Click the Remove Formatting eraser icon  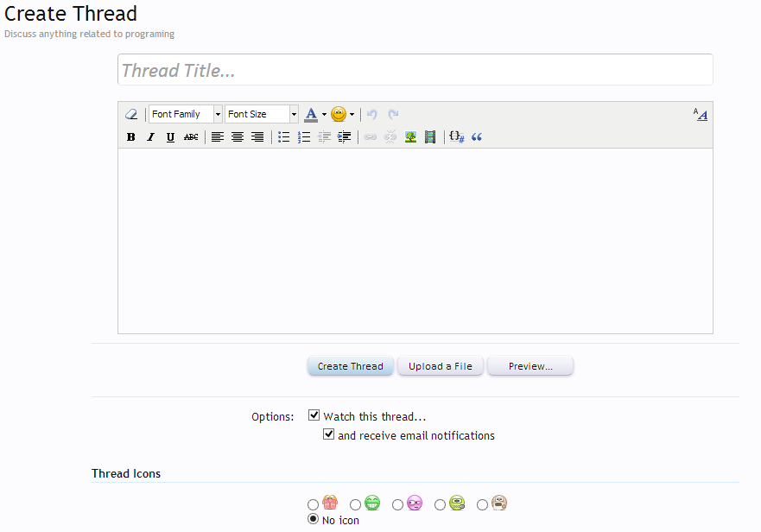pos(131,114)
